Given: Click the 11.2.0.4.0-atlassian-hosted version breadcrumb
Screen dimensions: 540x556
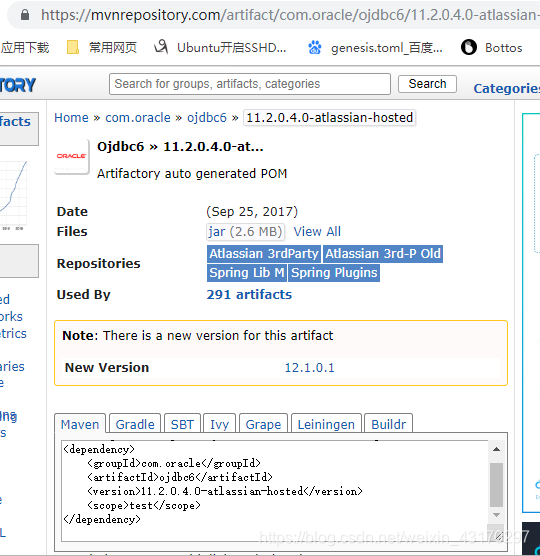Looking at the screenshot, I should 329,117.
